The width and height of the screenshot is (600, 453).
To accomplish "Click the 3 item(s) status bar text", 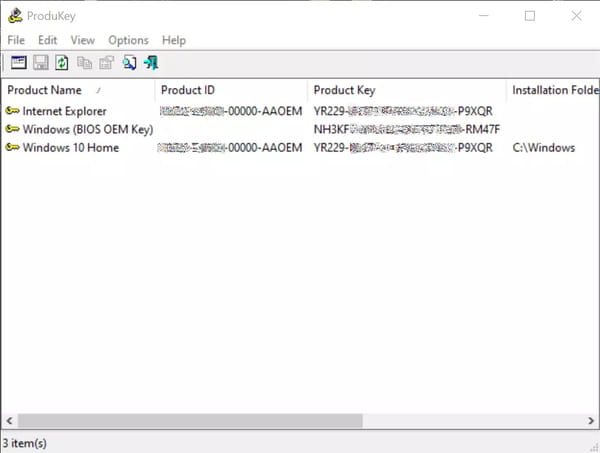I will point(24,443).
